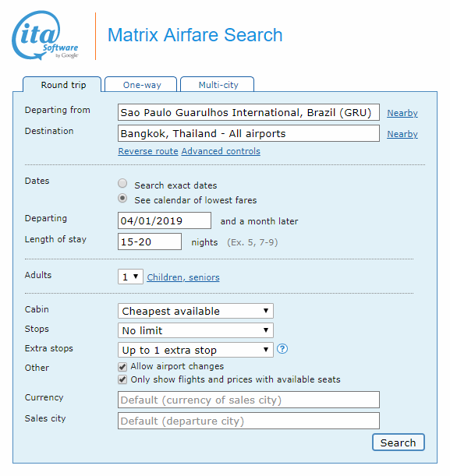
Task: Click the Currency input field
Action: pos(249,400)
